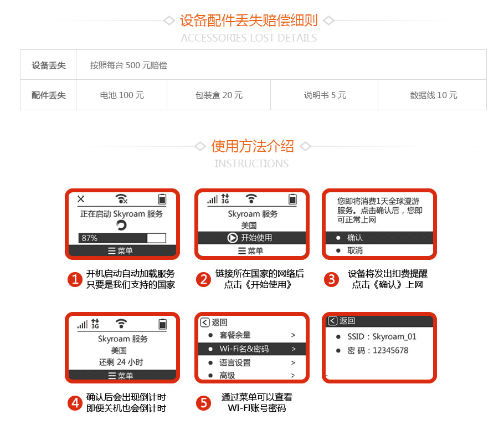504x430 pixels.
Task: Click the INSTRUCTIONS subtitle
Action: coord(251,163)
